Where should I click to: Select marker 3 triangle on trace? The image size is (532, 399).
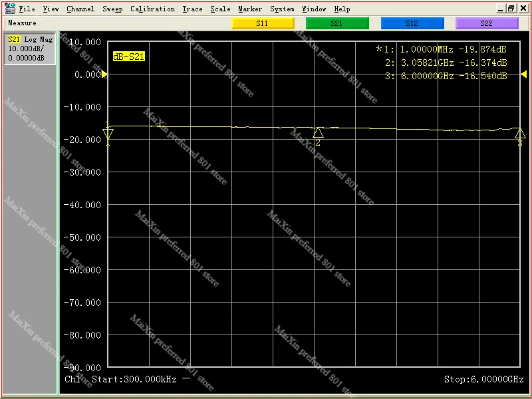(520, 134)
